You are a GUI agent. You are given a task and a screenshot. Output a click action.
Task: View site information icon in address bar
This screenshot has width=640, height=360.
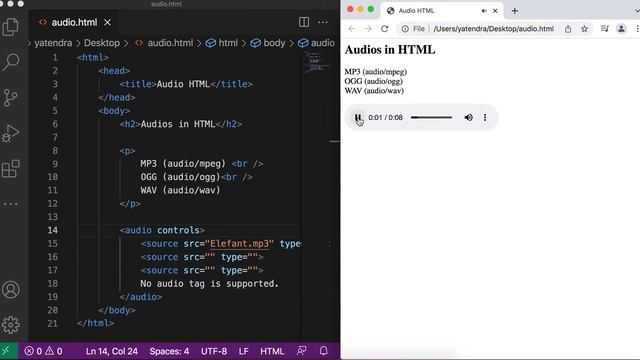coord(405,29)
